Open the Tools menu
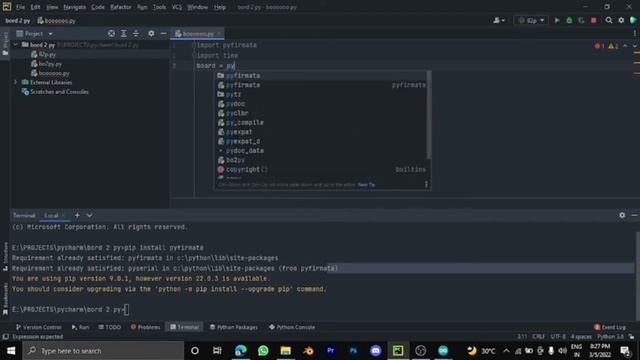 (159, 7)
